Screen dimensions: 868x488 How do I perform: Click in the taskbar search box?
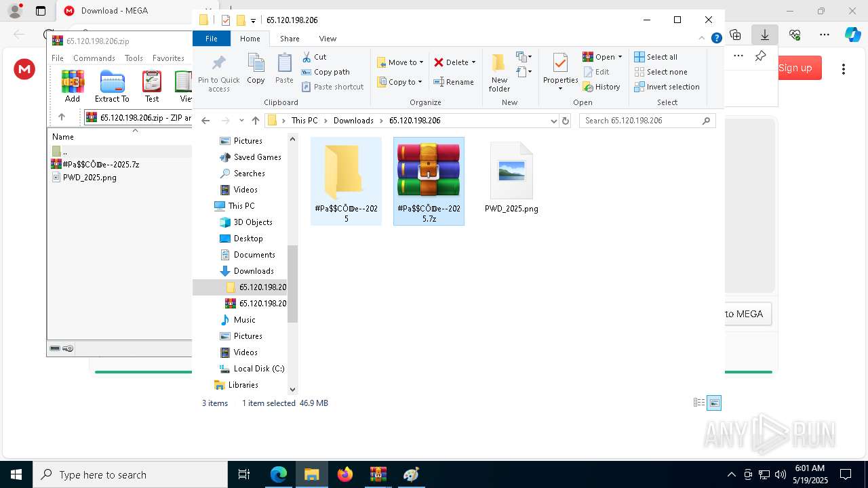click(x=130, y=474)
